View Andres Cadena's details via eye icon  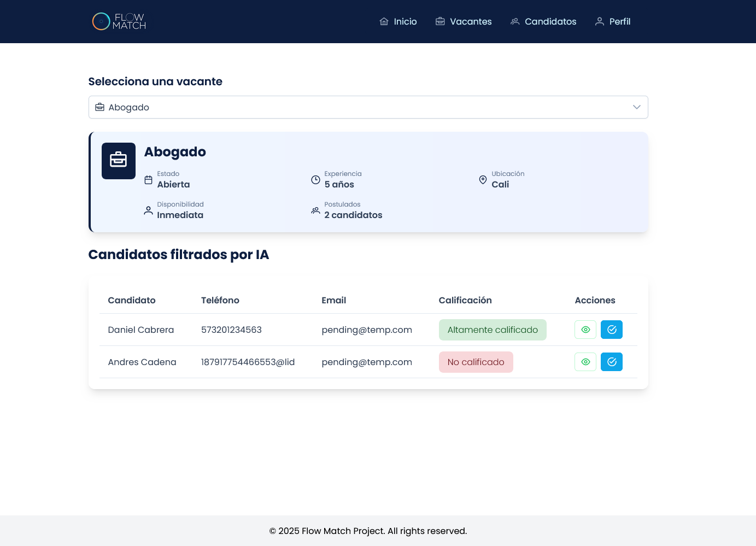pyautogui.click(x=585, y=362)
